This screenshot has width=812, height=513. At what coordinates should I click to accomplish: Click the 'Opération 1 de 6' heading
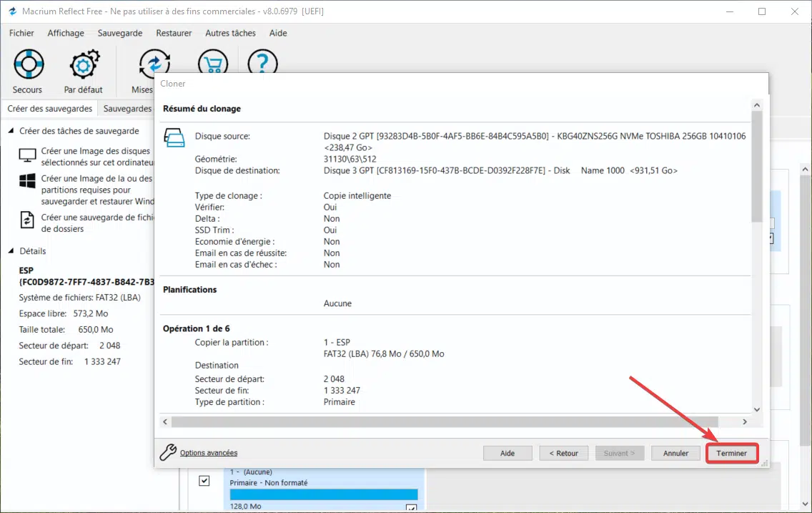197,328
